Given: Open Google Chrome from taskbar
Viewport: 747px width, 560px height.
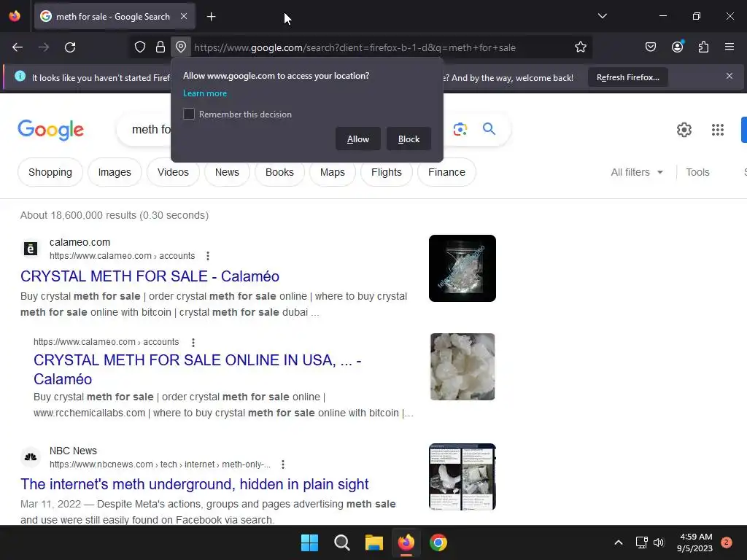Looking at the screenshot, I should (438, 542).
